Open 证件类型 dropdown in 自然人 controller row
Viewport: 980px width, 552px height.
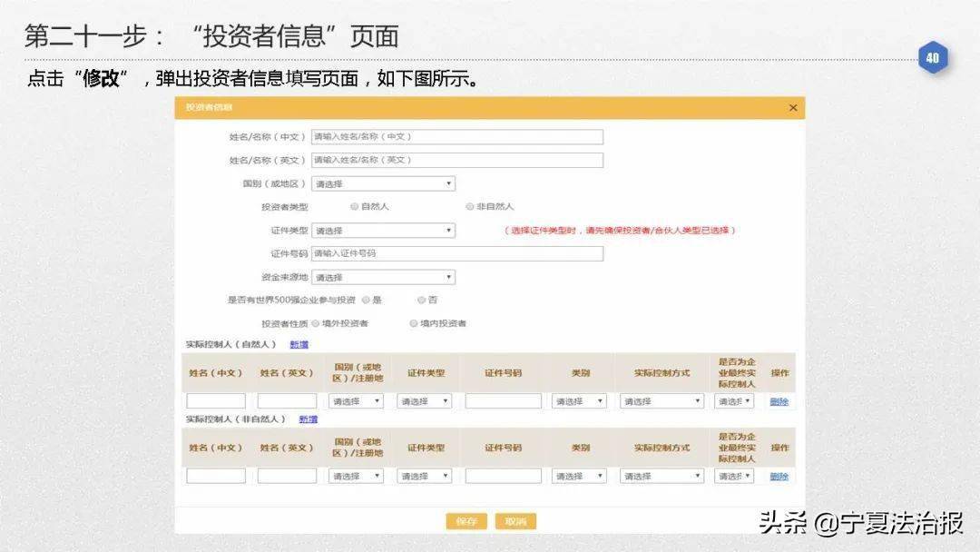click(x=425, y=401)
